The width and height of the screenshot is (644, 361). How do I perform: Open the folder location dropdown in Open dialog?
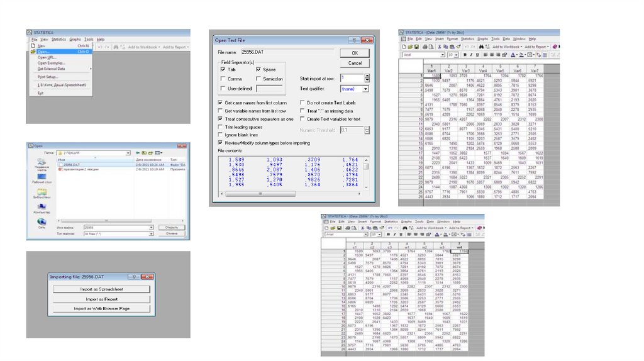[128, 153]
